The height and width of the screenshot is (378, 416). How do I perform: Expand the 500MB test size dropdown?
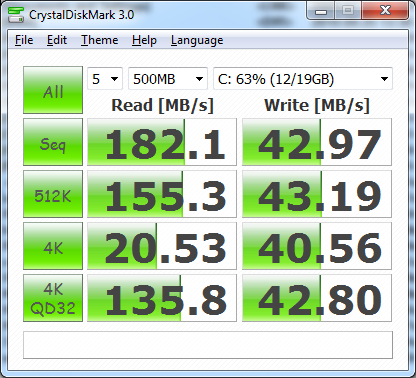click(x=168, y=79)
